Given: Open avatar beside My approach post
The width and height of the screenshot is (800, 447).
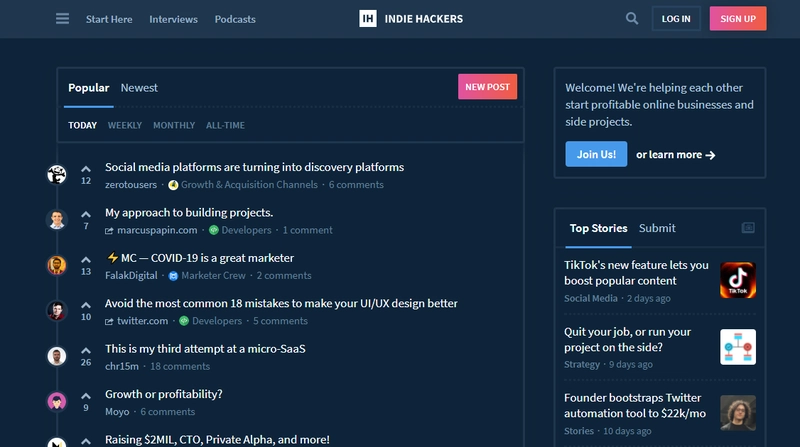Looking at the screenshot, I should coord(57,220).
